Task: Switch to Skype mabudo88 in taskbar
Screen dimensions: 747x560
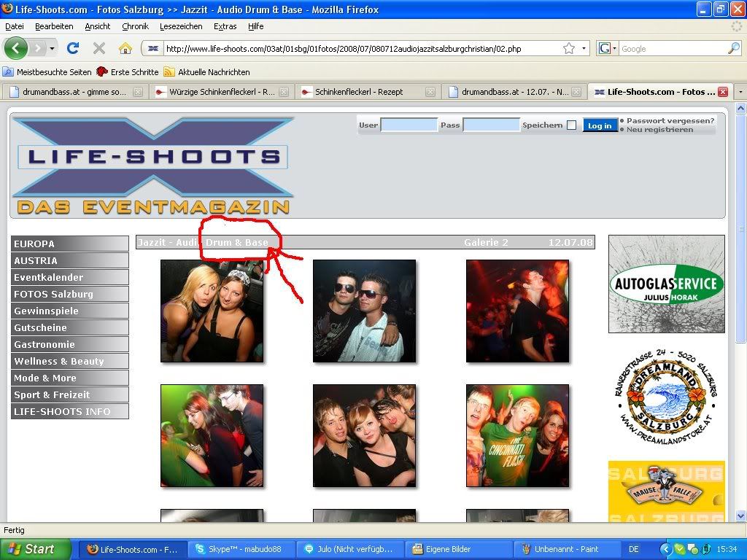Action: pos(241,549)
